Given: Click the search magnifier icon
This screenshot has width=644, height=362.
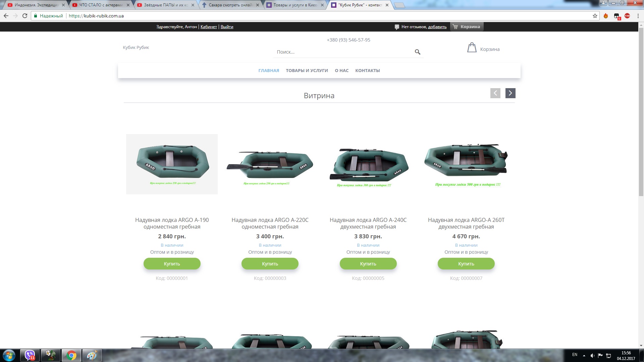Looking at the screenshot, I should point(418,52).
